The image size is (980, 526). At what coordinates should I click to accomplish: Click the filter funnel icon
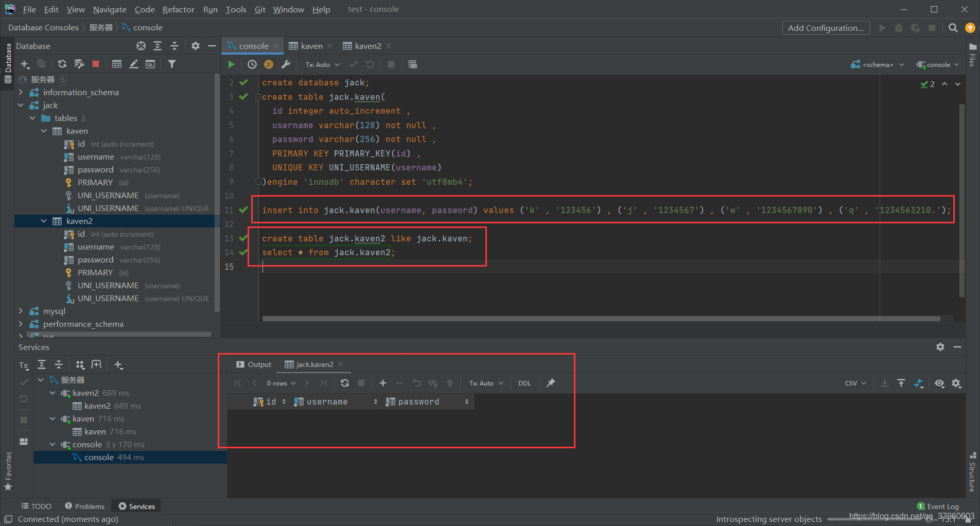click(172, 64)
